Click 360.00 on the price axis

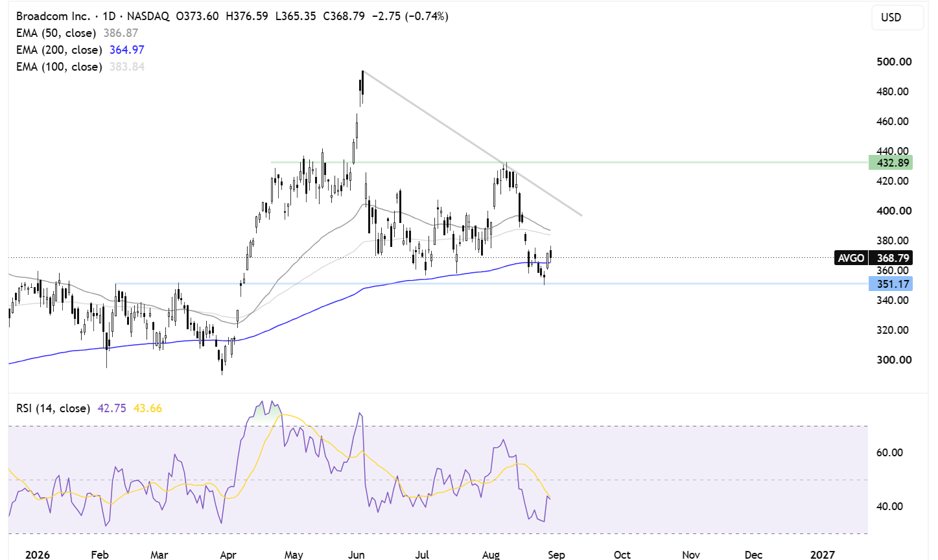point(893,270)
